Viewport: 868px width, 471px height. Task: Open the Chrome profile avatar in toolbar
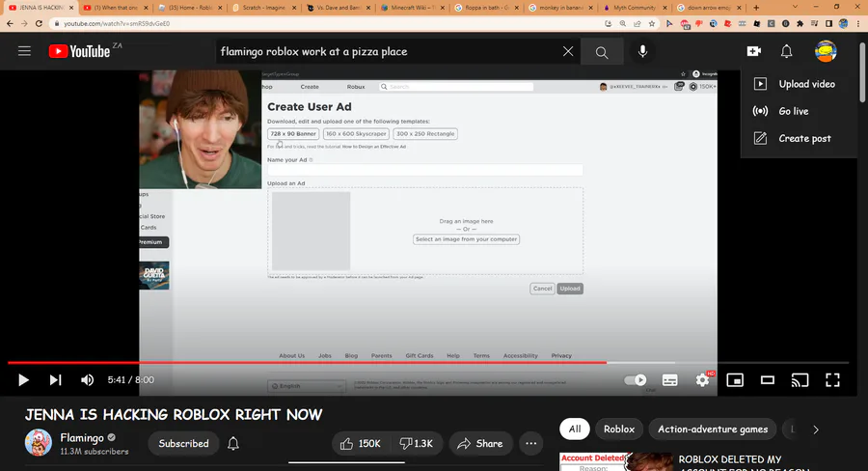(x=843, y=24)
